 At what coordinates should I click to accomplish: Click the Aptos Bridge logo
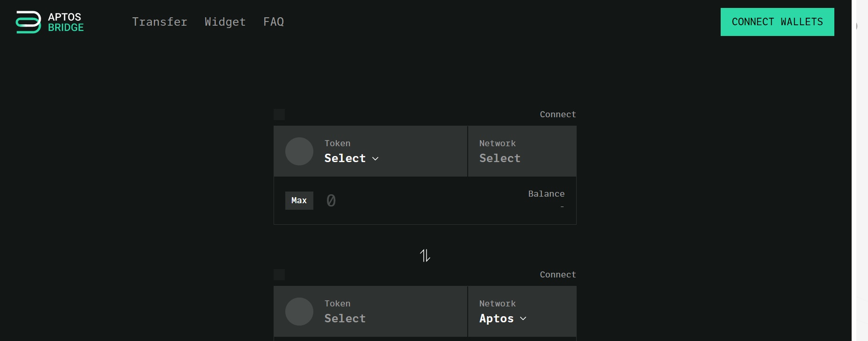(50, 22)
